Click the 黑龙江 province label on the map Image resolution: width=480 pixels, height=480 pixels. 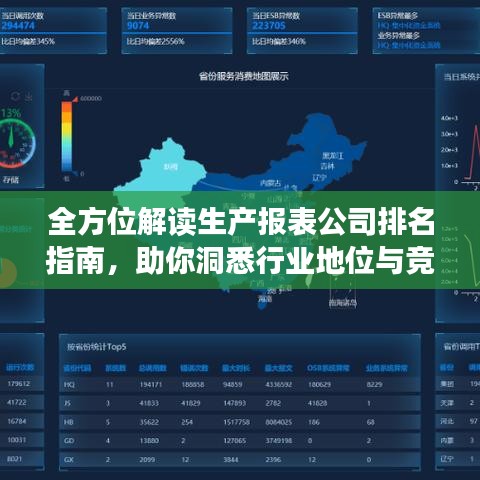pos(332,156)
